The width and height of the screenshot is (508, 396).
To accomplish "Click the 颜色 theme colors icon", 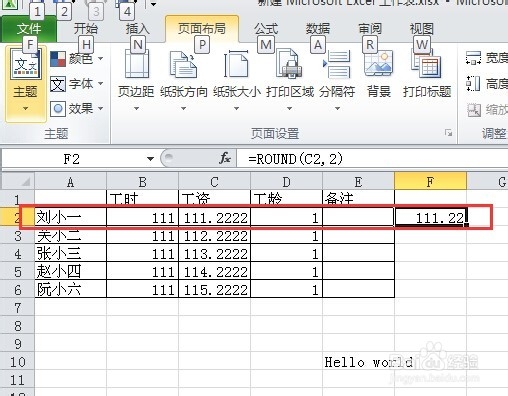I will tap(58, 59).
